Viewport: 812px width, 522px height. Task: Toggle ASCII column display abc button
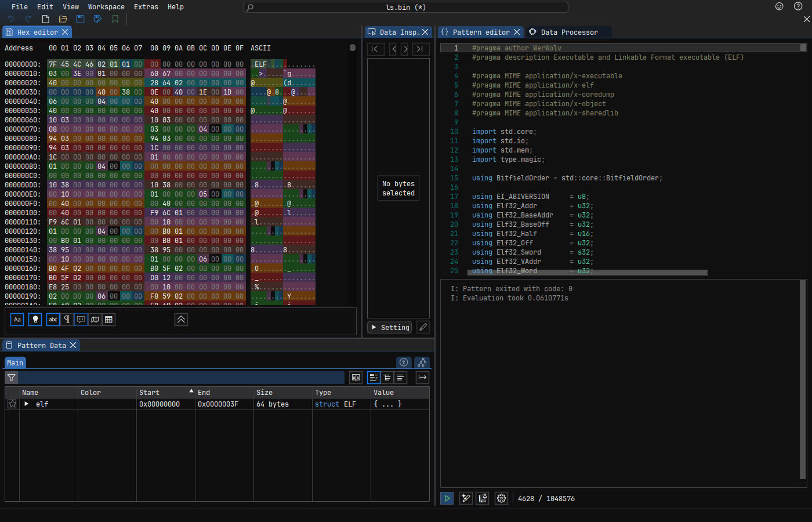coord(53,320)
